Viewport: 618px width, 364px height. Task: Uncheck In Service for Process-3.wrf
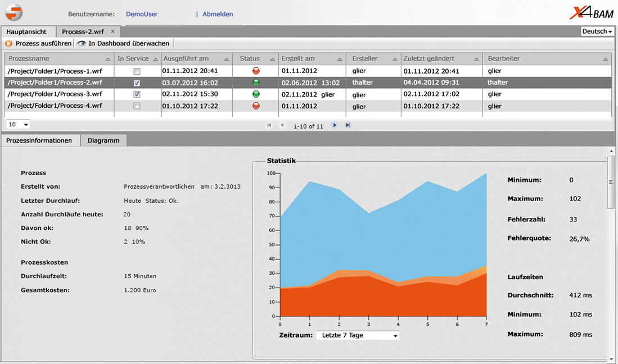pos(137,94)
